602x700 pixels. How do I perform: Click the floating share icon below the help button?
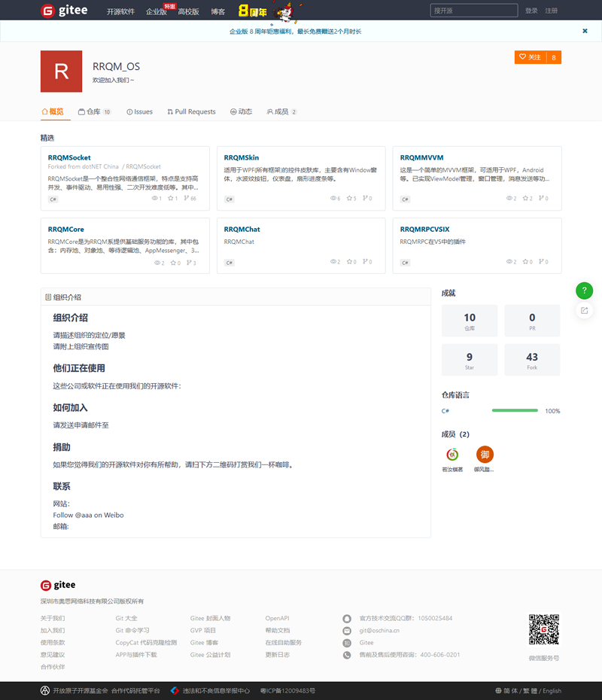(x=584, y=310)
